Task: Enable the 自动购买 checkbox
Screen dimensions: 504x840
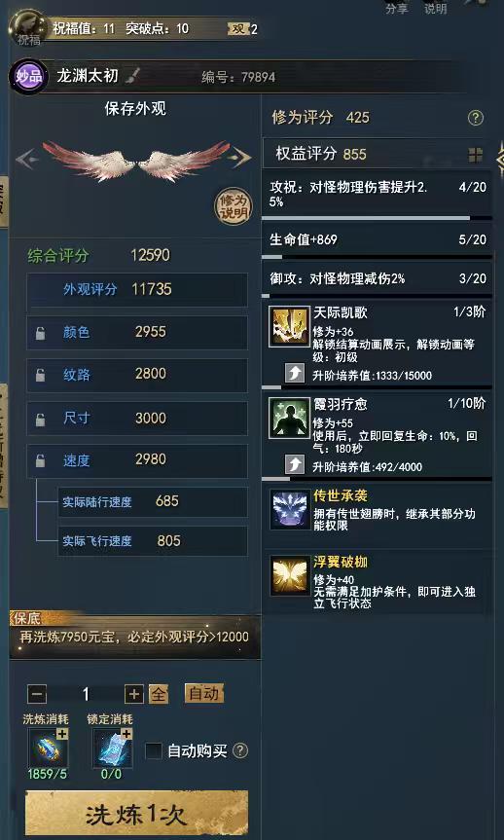Action: [154, 750]
